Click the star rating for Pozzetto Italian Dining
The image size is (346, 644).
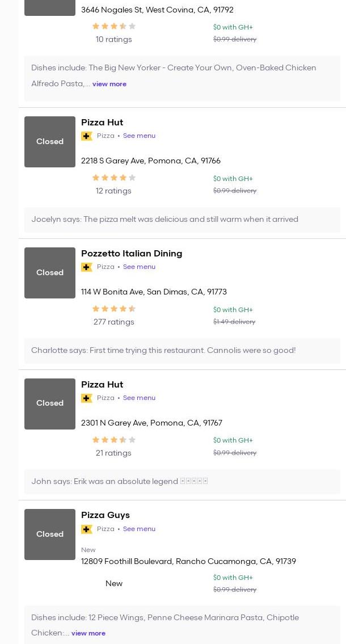coord(113,309)
